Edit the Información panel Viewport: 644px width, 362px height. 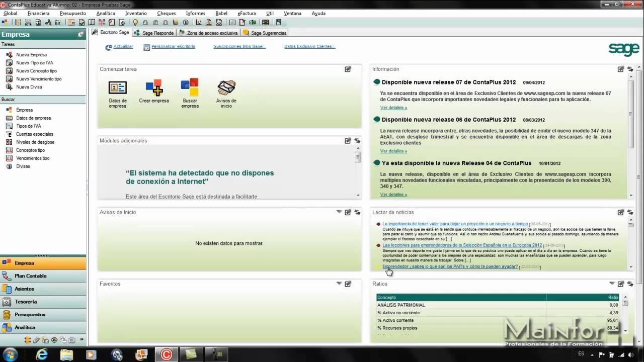[621, 69]
